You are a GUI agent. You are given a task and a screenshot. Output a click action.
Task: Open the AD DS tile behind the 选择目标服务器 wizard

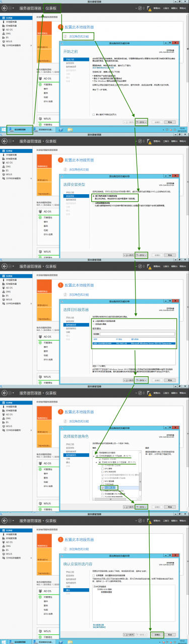click(x=47, y=337)
